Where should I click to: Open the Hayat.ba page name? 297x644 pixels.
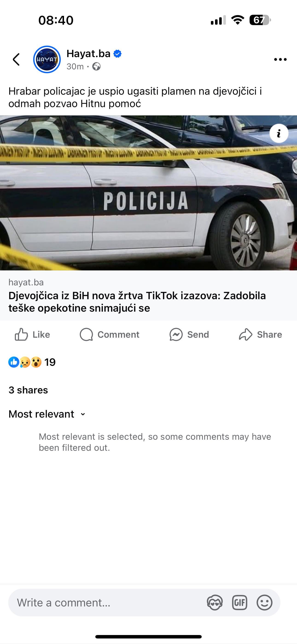(x=88, y=53)
